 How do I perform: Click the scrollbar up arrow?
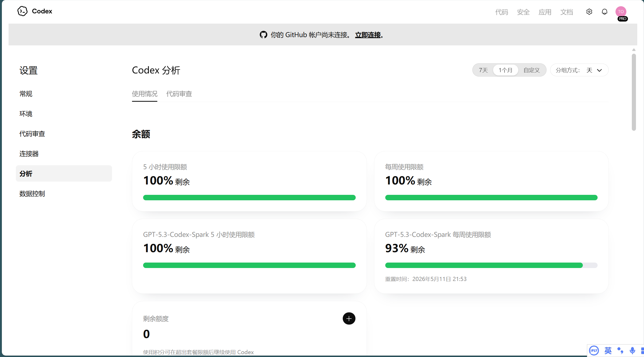tap(634, 50)
